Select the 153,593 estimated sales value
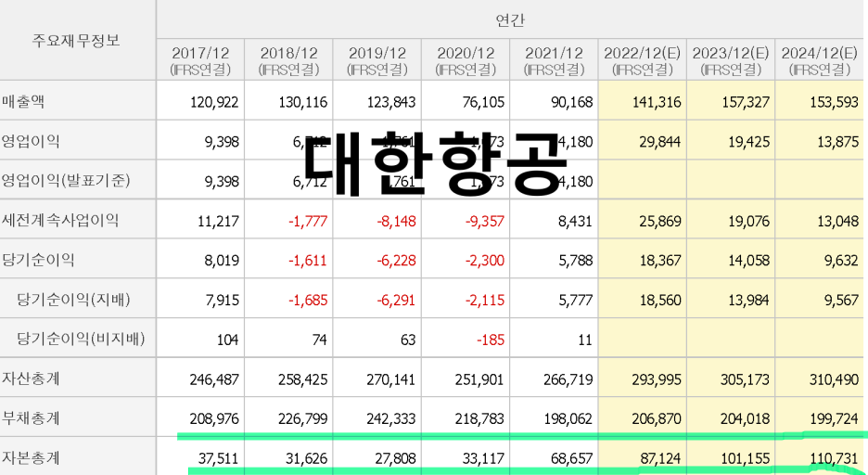868x475 pixels. click(835, 102)
